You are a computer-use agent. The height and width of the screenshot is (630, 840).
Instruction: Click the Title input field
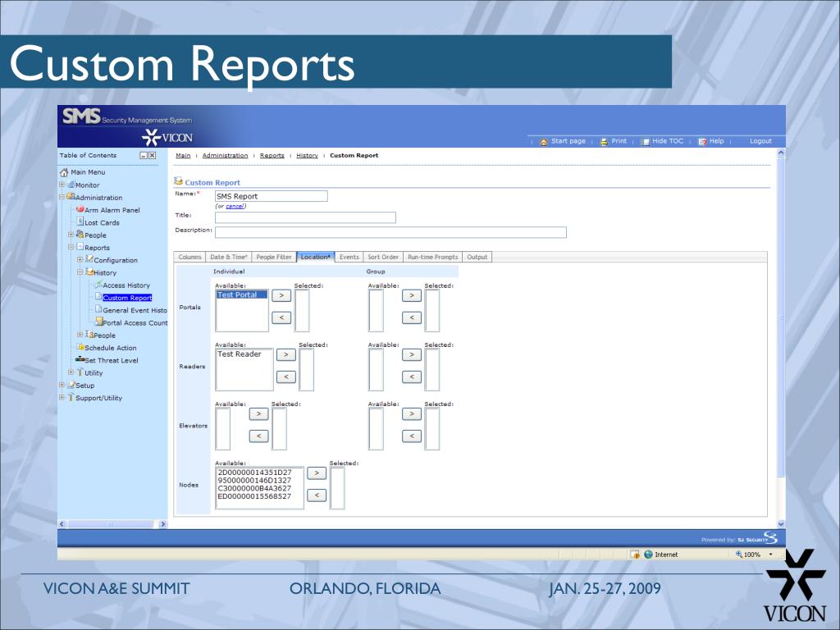click(305, 217)
